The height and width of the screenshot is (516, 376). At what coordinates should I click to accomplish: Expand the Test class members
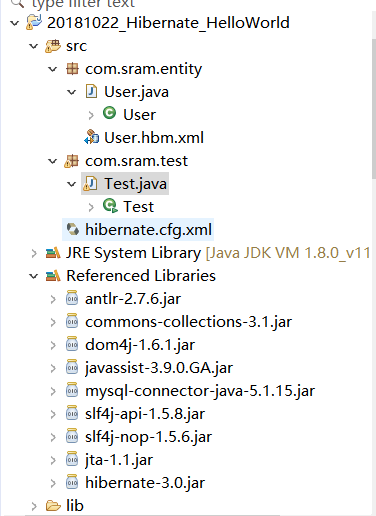point(91,207)
